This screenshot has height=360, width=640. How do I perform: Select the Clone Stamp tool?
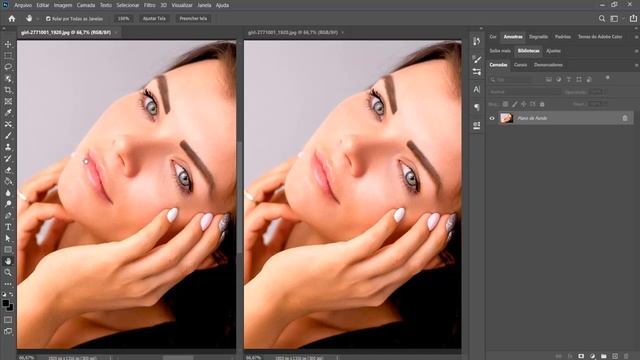click(x=8, y=147)
